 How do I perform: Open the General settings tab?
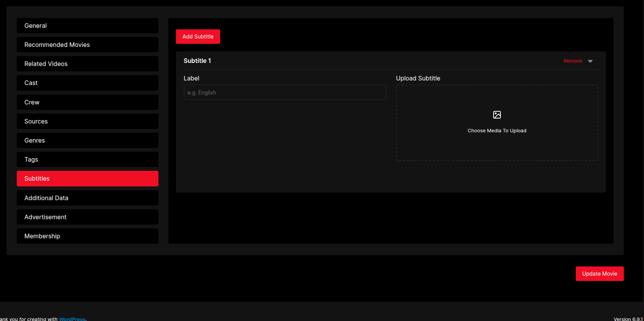tap(88, 26)
